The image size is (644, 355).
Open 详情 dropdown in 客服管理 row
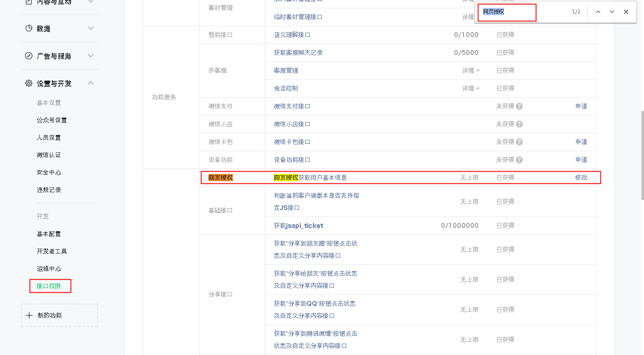pyautogui.click(x=471, y=71)
